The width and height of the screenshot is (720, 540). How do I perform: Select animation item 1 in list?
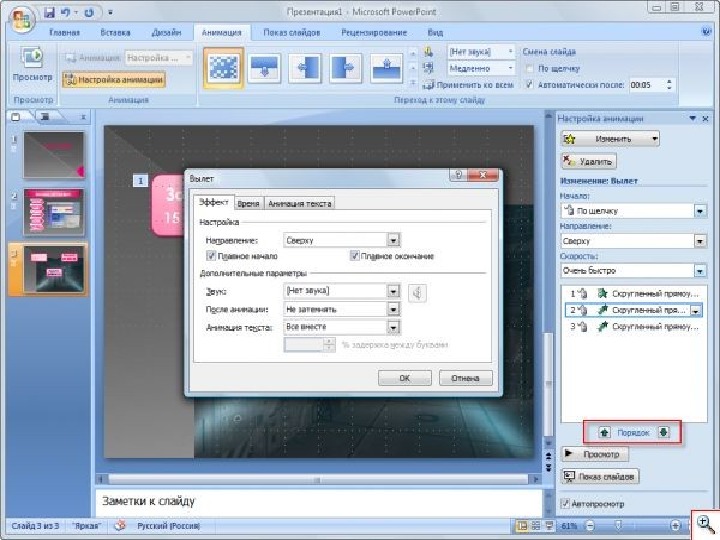634,293
